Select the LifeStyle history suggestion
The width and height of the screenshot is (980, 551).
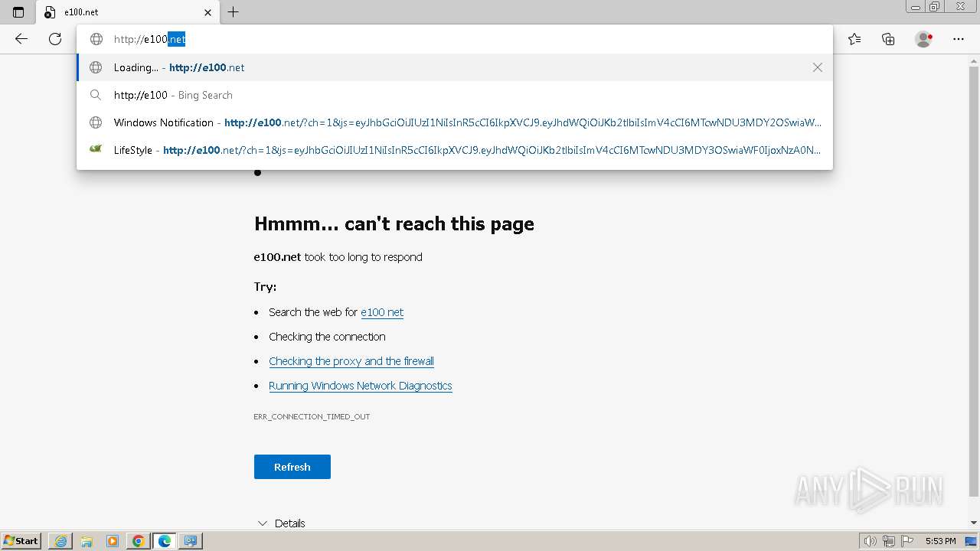455,150
